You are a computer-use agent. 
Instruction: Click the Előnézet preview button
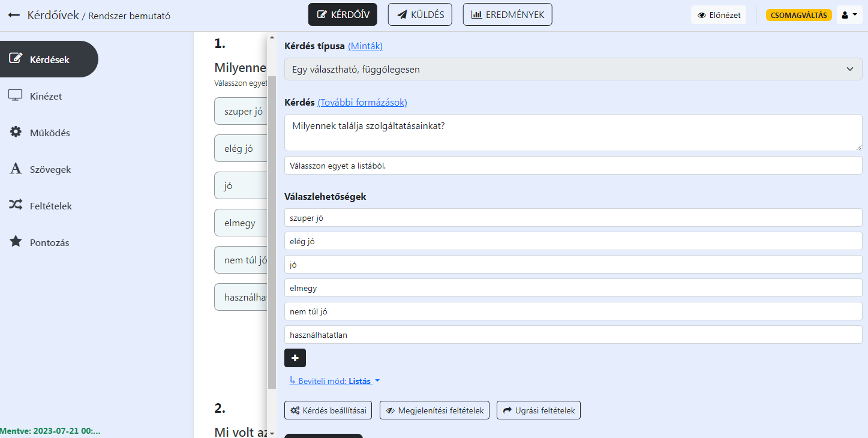719,15
